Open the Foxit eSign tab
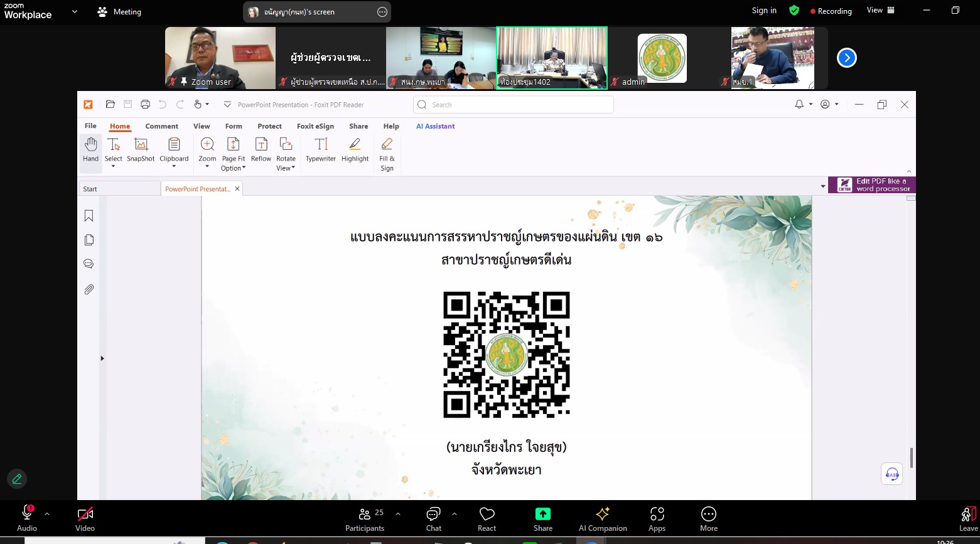980x544 pixels. pyautogui.click(x=315, y=126)
